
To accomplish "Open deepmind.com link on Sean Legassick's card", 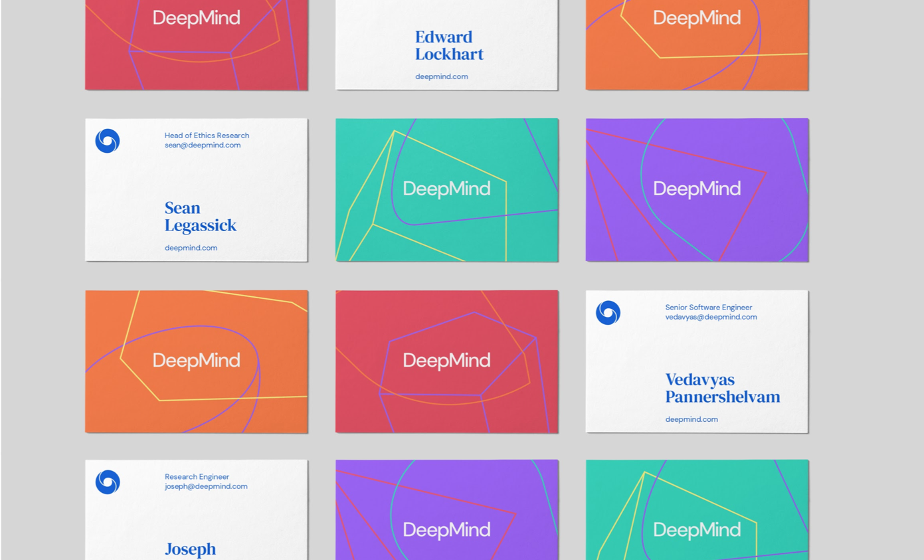I will click(191, 248).
